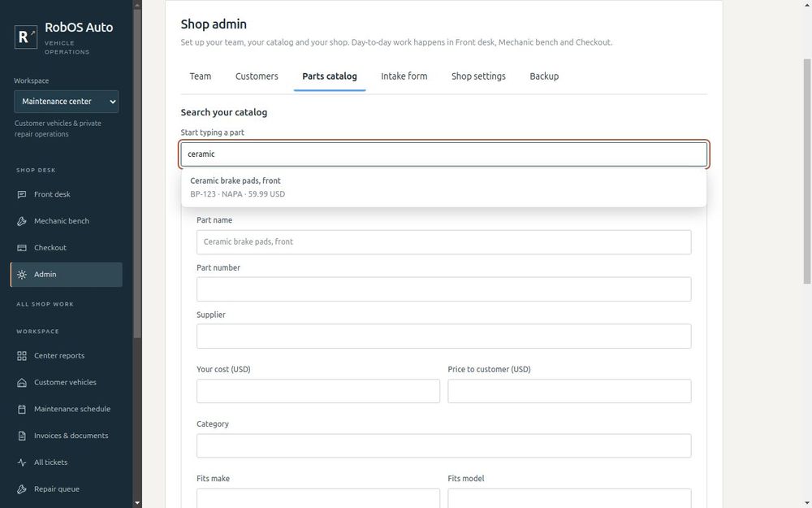Open the Customers tab
The width and height of the screenshot is (812, 508).
click(x=257, y=76)
